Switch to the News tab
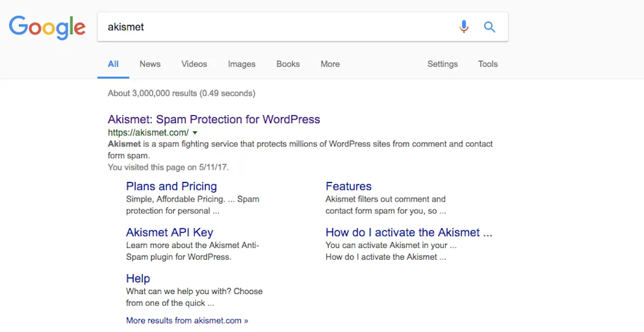 coord(150,64)
